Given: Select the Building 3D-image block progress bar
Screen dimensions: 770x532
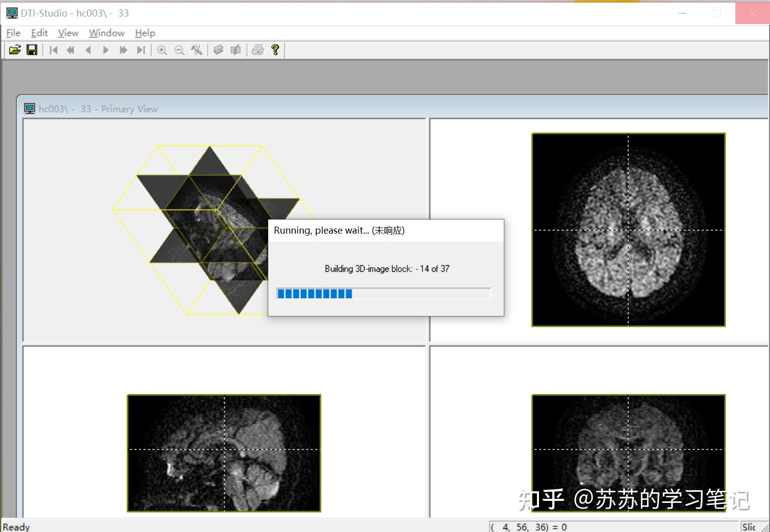Looking at the screenshot, I should coord(383,293).
